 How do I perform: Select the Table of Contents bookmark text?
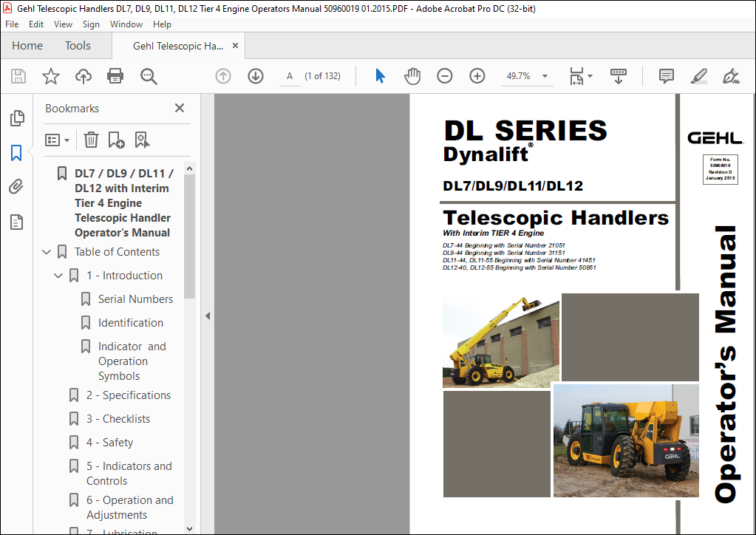tap(118, 252)
